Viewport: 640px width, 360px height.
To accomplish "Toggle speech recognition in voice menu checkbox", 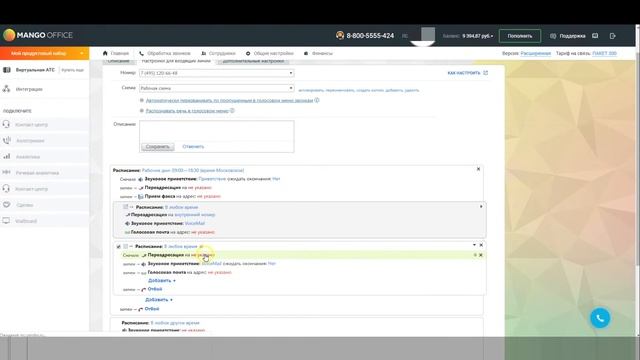I will pos(142,111).
